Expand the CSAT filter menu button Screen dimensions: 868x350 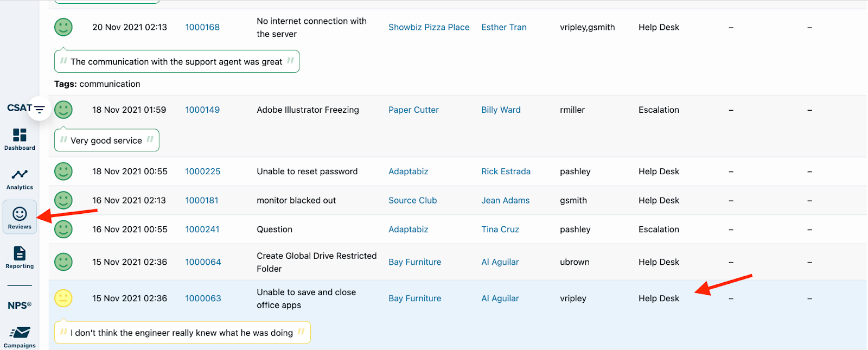click(40, 109)
